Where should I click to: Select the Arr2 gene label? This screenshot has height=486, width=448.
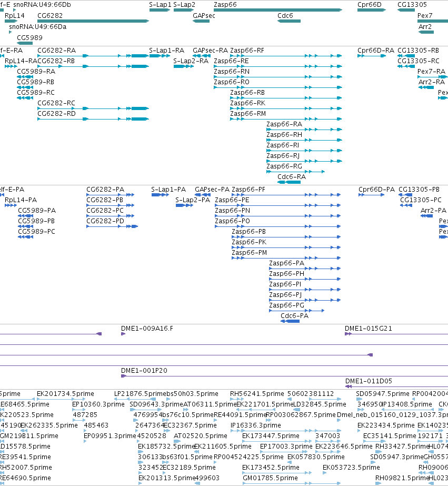click(x=425, y=27)
